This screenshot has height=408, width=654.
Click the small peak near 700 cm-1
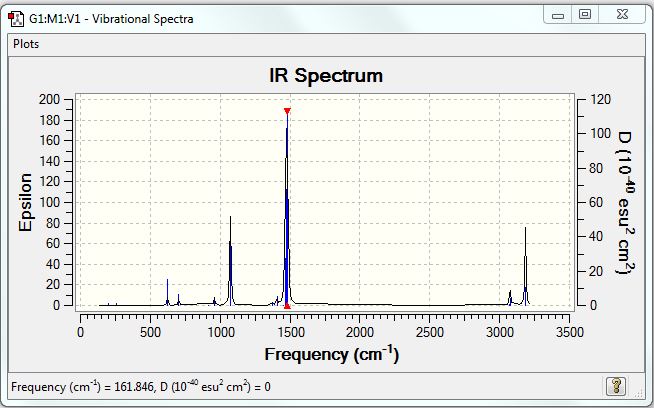[x=179, y=300]
